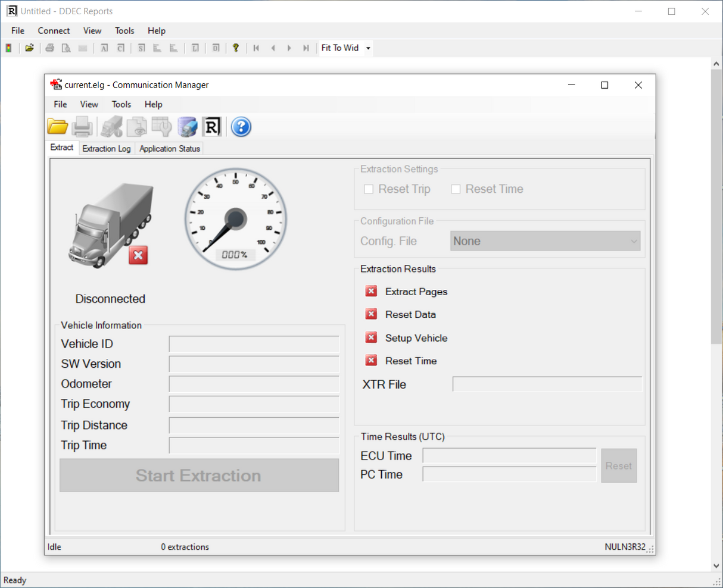Switch to the Extraction Log tab
This screenshot has width=723, height=588.
coord(106,148)
